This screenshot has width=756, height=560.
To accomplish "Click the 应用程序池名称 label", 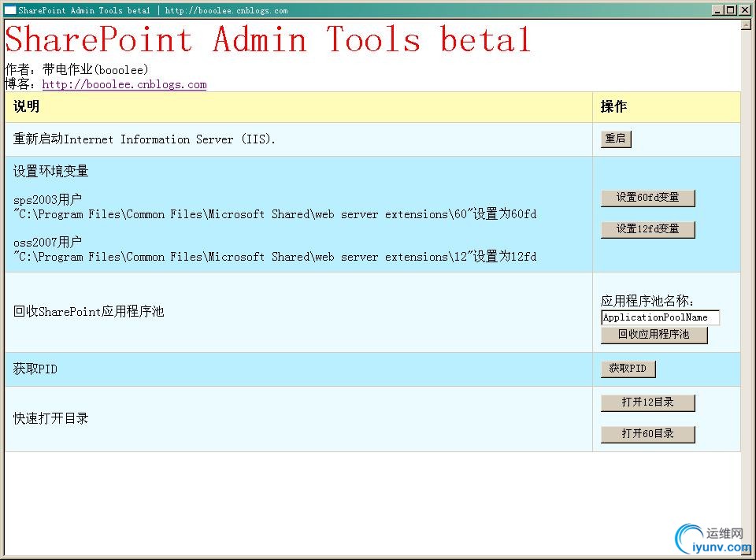I will [647, 301].
